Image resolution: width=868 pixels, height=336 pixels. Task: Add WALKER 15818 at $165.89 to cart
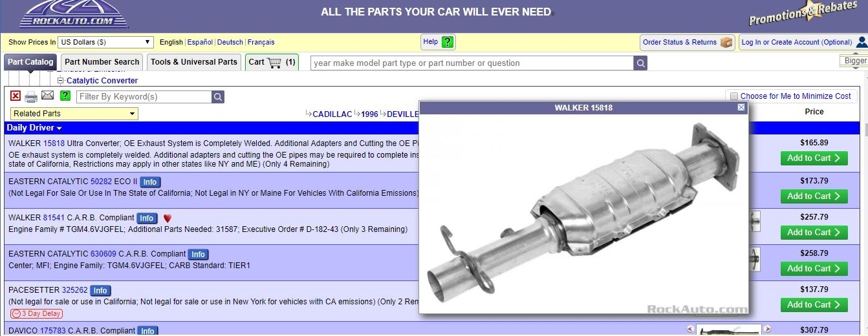point(814,158)
